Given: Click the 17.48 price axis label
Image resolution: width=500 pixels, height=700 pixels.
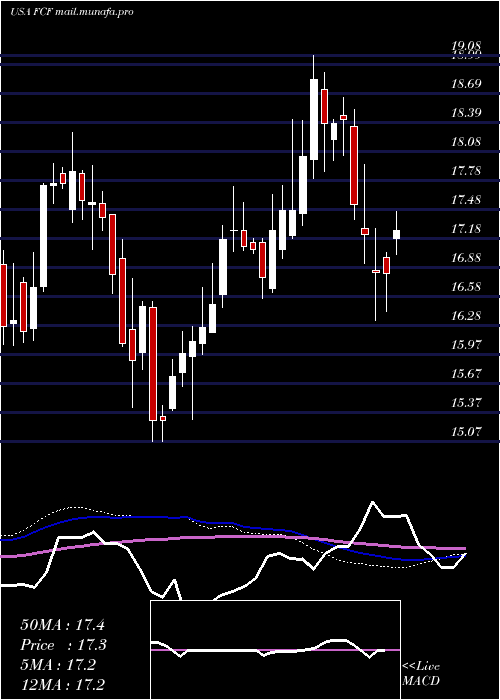Looking at the screenshot, I should click(466, 200).
